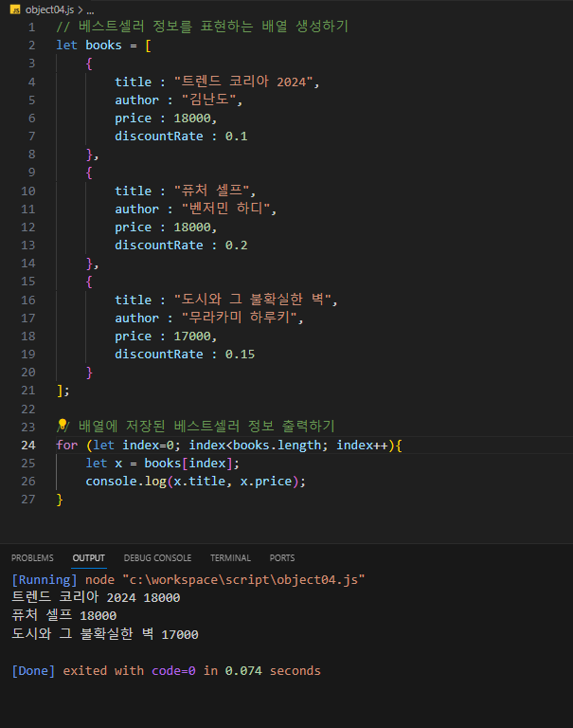
Task: Click the title string "퓨처 셀프"
Action: coord(211,191)
